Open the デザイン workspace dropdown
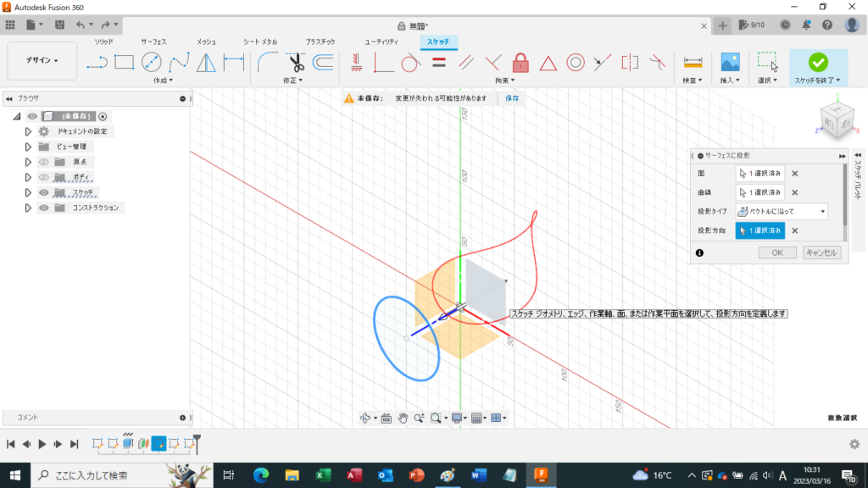Viewport: 868px width, 488px height. pos(42,60)
